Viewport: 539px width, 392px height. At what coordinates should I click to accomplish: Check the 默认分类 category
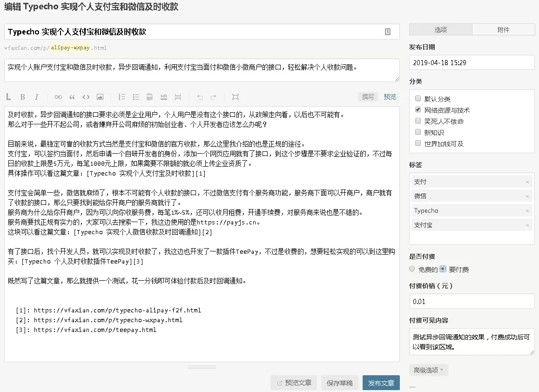418,99
